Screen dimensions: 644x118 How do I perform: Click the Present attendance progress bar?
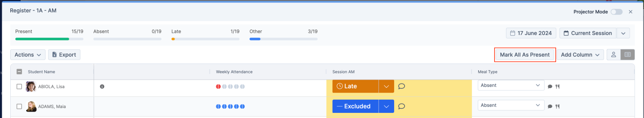(49, 39)
